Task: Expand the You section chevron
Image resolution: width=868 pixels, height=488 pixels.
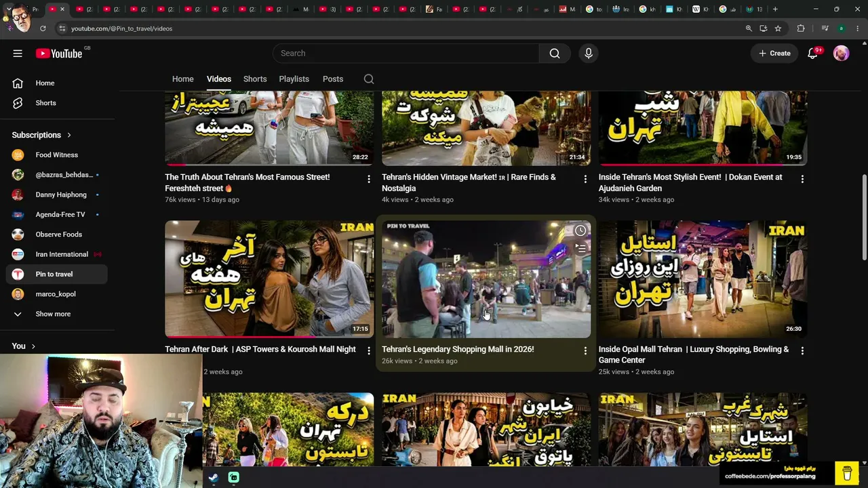Action: [x=33, y=346]
